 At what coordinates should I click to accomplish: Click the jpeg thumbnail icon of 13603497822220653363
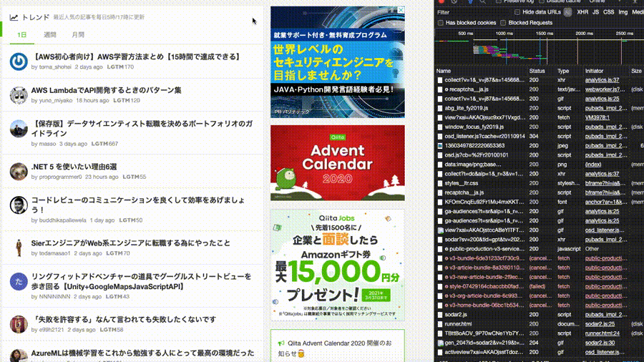click(440, 146)
